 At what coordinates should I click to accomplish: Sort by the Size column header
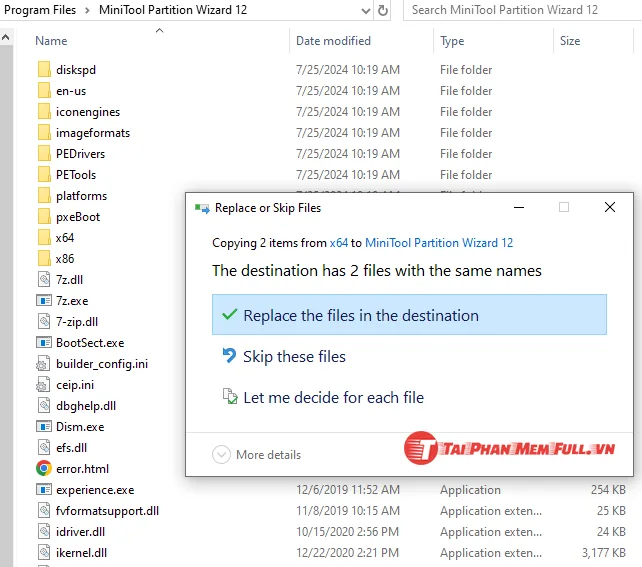[570, 41]
